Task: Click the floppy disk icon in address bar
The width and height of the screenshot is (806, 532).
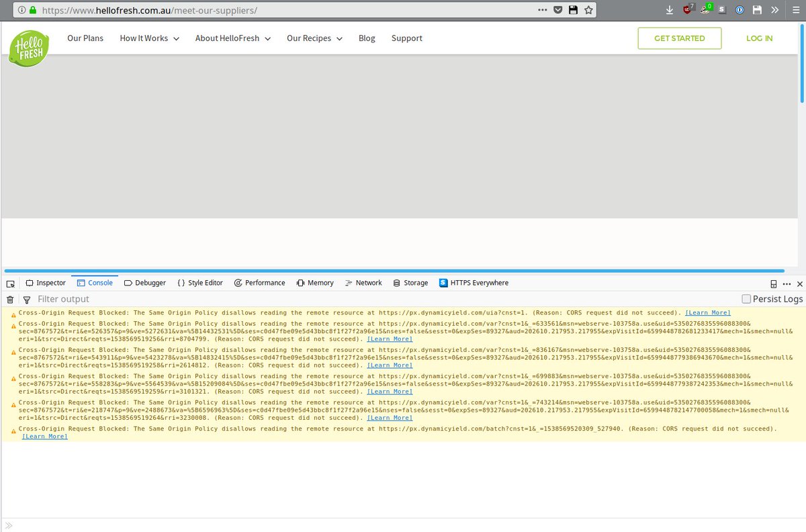Action: 573,10
